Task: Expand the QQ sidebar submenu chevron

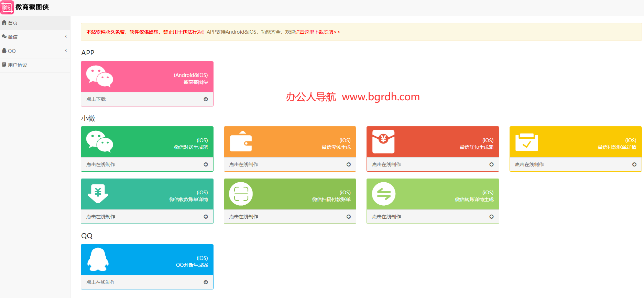Action: 66,50
